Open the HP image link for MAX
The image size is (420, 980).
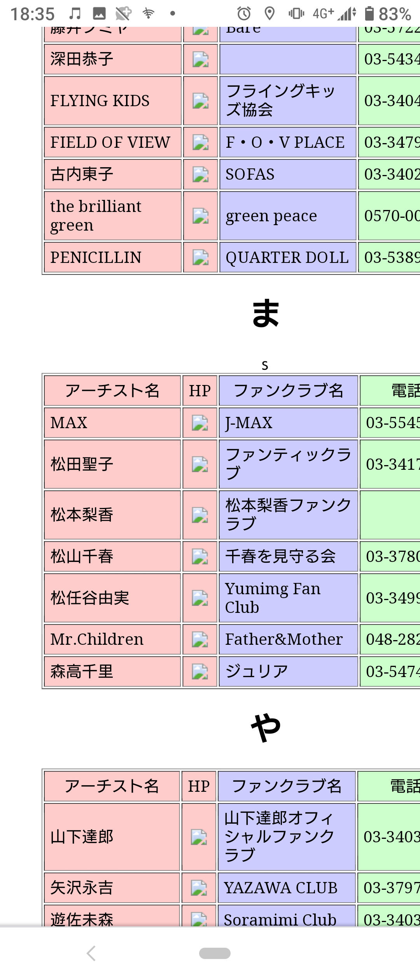[200, 423]
